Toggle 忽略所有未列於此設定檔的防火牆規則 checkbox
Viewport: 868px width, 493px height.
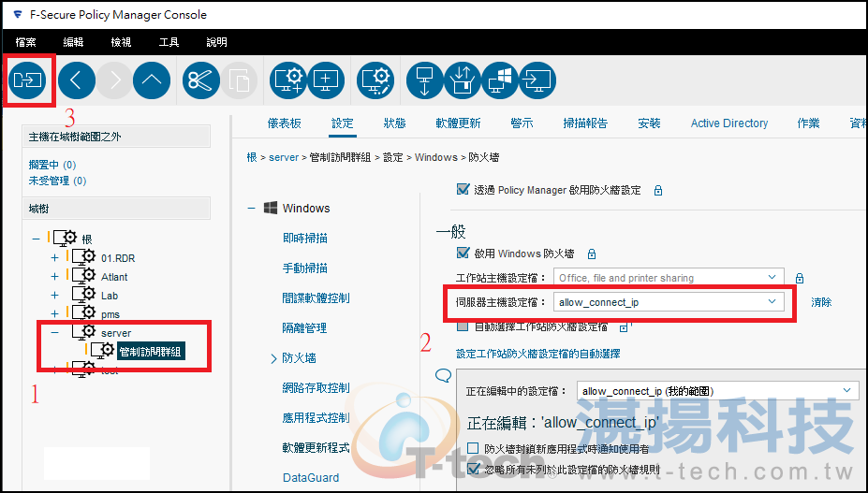click(473, 470)
